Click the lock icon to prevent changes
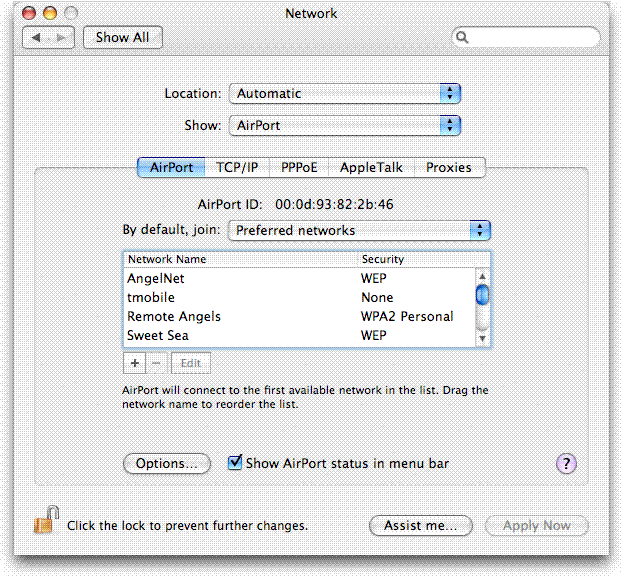 tap(46, 520)
